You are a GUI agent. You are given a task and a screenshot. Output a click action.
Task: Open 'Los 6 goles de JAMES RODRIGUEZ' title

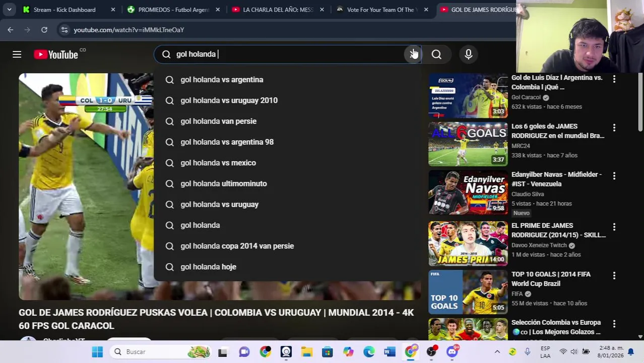558,131
